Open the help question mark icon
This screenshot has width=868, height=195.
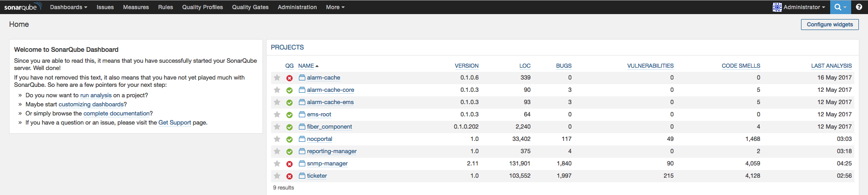pyautogui.click(x=859, y=7)
